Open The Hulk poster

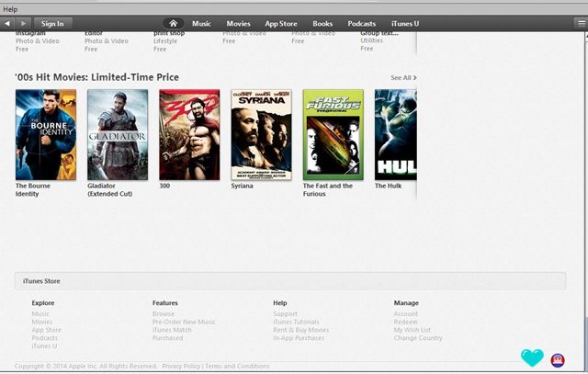click(x=396, y=135)
